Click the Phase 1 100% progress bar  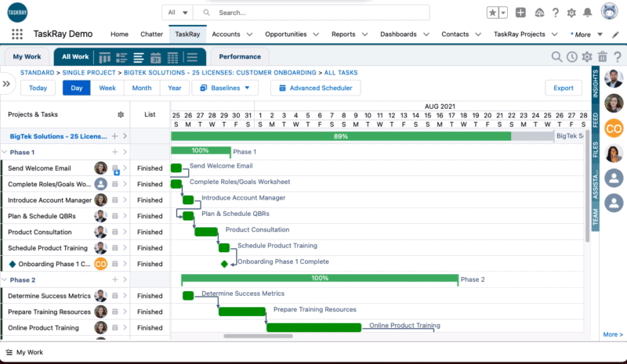tap(201, 150)
